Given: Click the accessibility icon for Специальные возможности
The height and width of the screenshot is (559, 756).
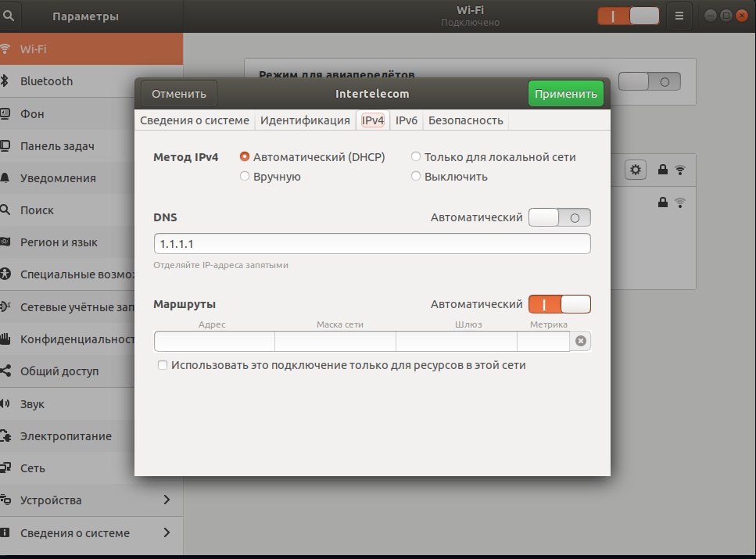Looking at the screenshot, I should click(5, 274).
